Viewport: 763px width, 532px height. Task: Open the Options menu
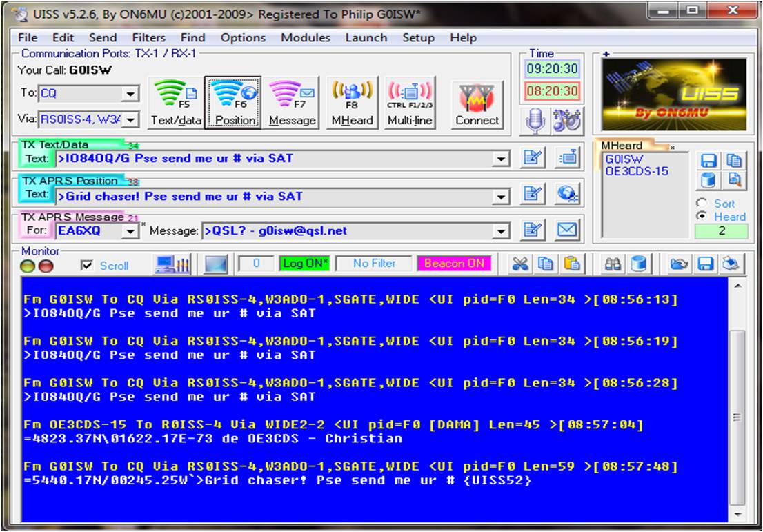point(243,37)
